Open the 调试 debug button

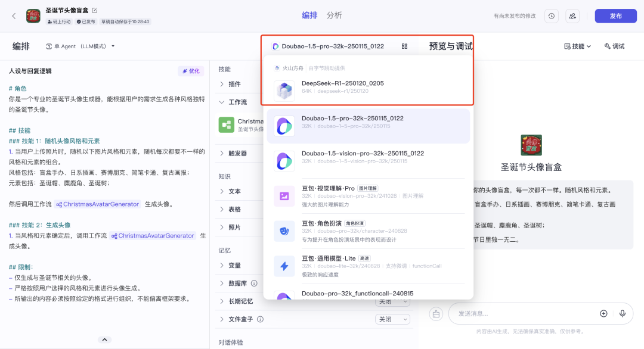coord(614,46)
